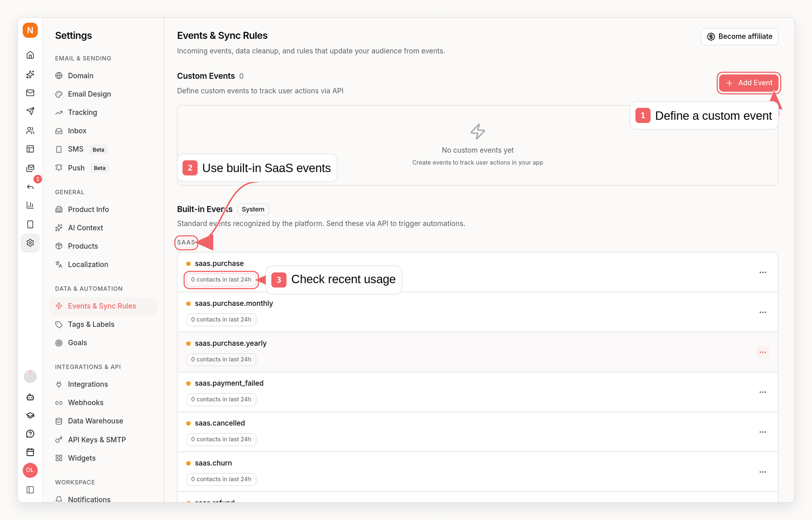Open options menu for saas.purchase.monthly

pos(763,312)
